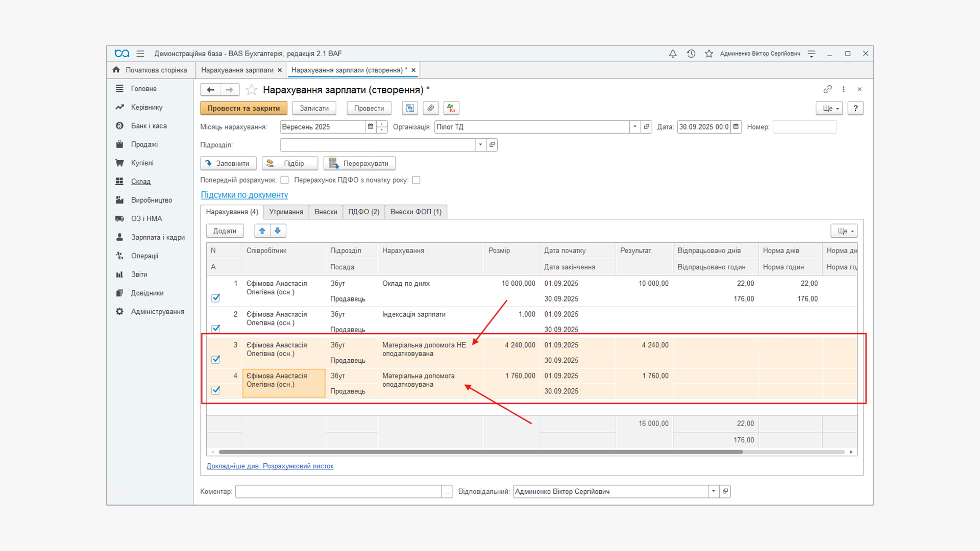980x551 pixels.
Task: Click the paperclip attachments icon
Action: tap(431, 108)
